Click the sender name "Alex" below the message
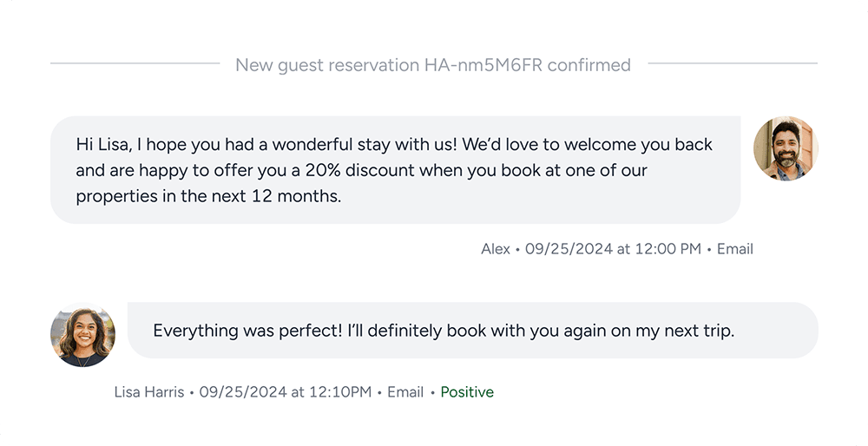The image size is (868, 446). coord(496,249)
